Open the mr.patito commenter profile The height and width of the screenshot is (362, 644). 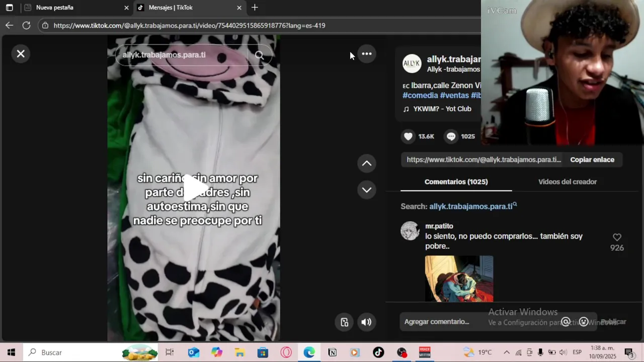tap(439, 226)
